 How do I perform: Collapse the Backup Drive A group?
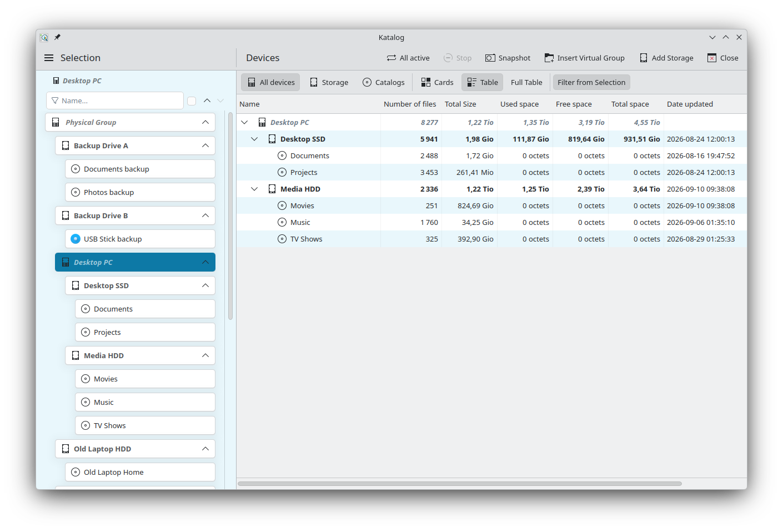click(205, 145)
